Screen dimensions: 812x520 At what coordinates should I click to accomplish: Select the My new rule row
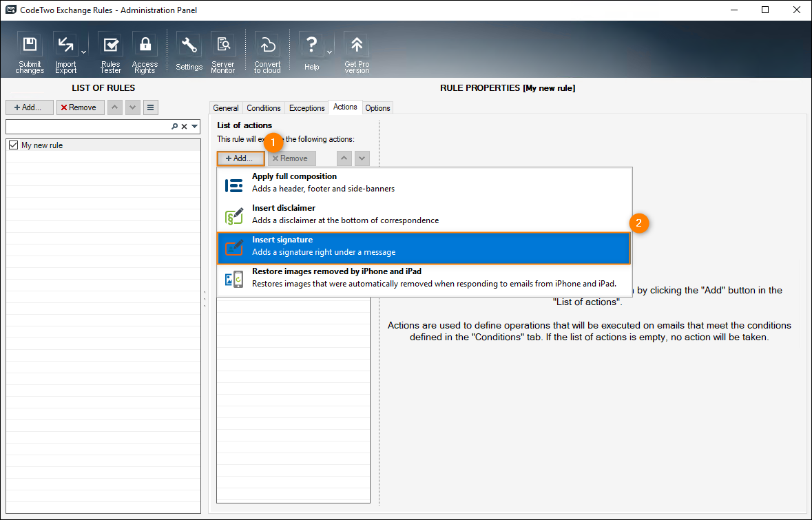click(x=103, y=145)
